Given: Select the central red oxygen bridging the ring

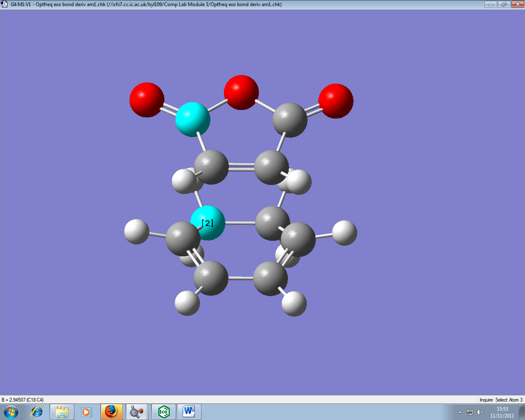Looking at the screenshot, I should pos(241,92).
